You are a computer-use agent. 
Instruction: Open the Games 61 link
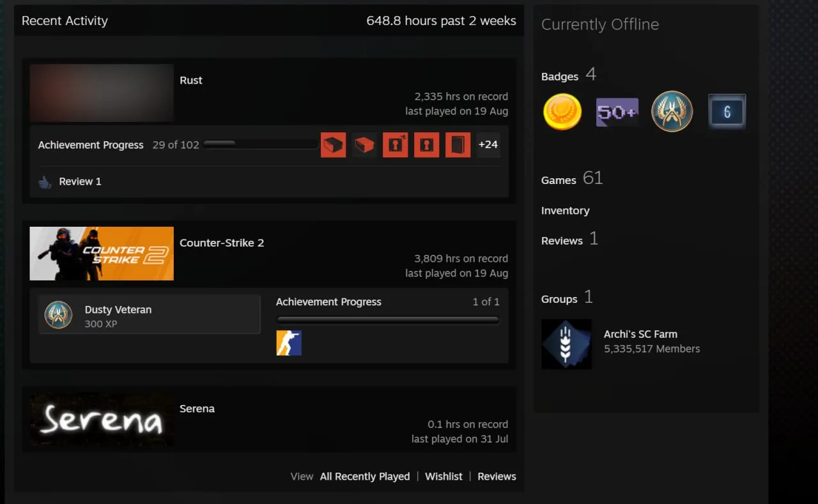tap(572, 179)
